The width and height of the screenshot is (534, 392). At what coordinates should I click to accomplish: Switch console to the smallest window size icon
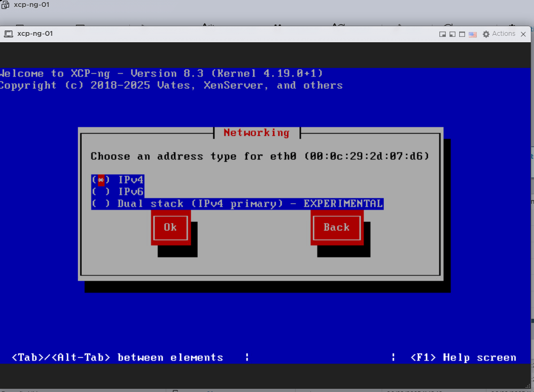[443, 34]
